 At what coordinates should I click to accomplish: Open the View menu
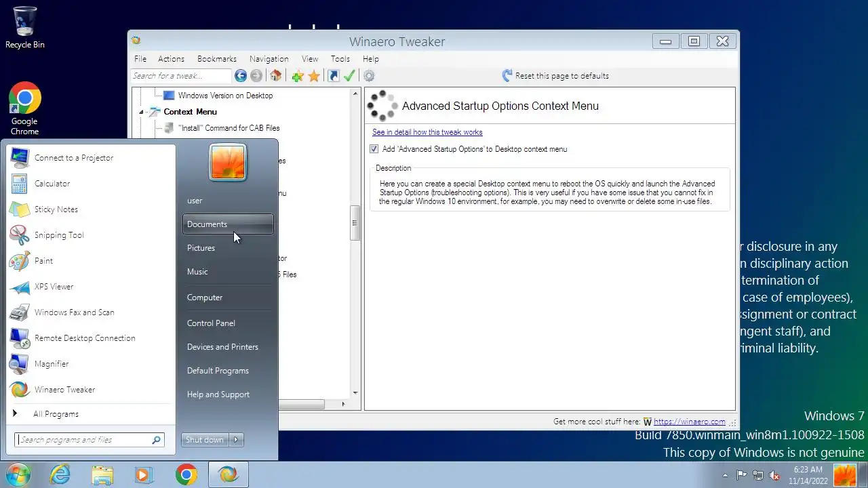pyautogui.click(x=310, y=59)
